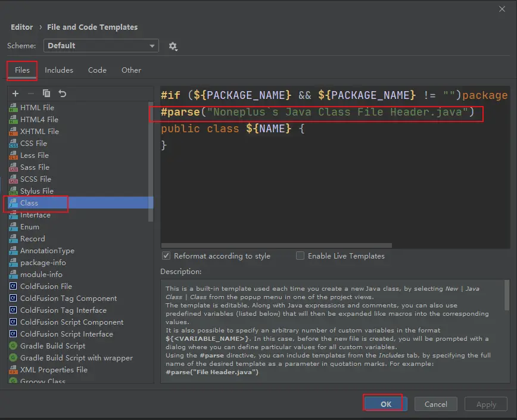Image resolution: width=517 pixels, height=420 pixels.
Task: Select the ColdFusion Script Interface row
Action: click(80, 334)
